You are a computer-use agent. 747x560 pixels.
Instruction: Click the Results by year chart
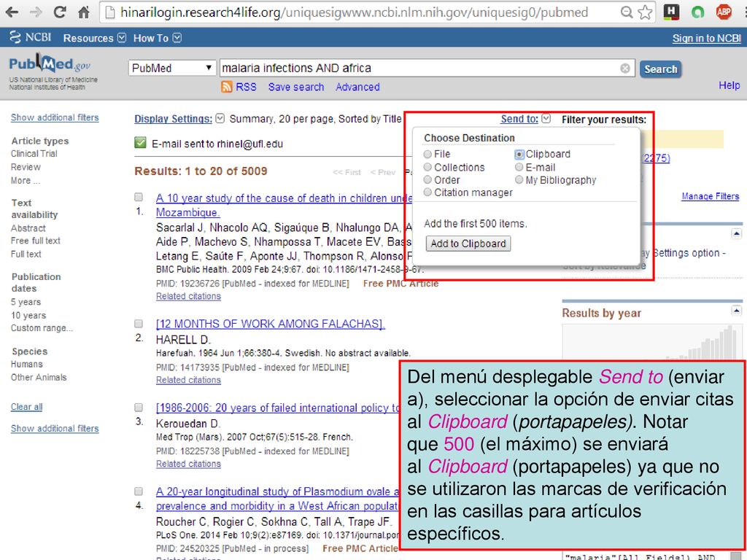(653, 341)
